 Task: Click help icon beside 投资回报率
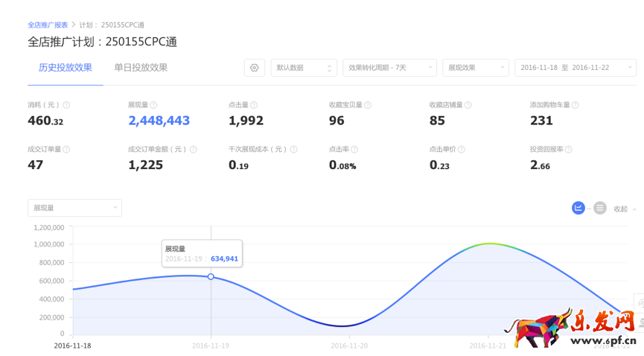(569, 150)
